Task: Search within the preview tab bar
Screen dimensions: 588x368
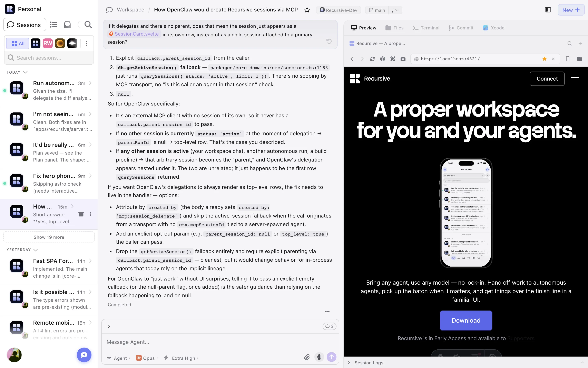Action: pos(570,43)
